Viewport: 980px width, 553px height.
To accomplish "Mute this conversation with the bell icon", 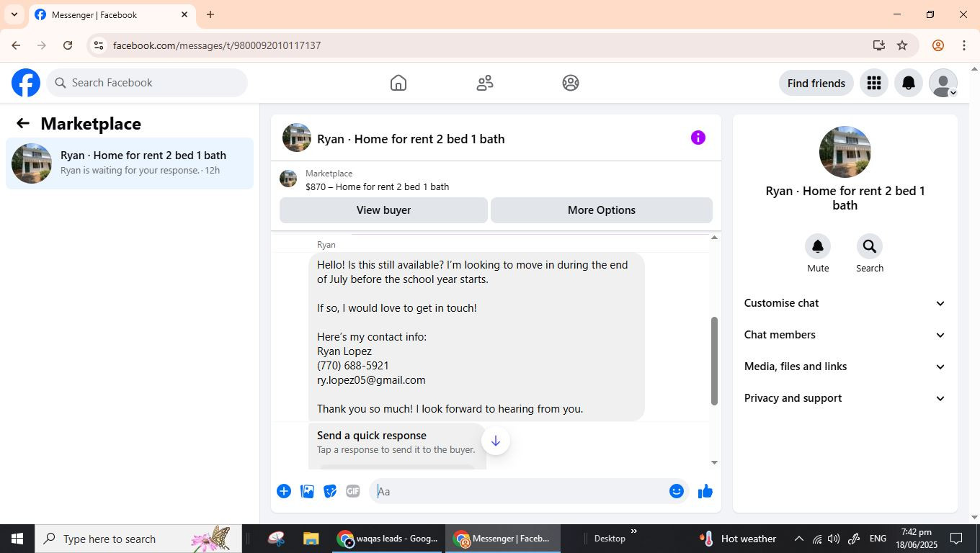I will click(818, 246).
